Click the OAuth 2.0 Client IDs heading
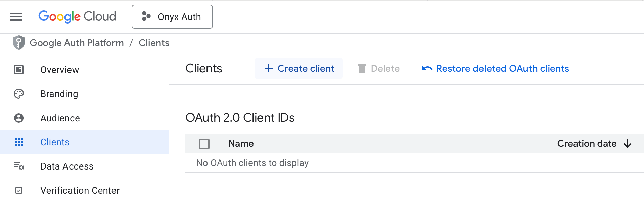 click(240, 118)
